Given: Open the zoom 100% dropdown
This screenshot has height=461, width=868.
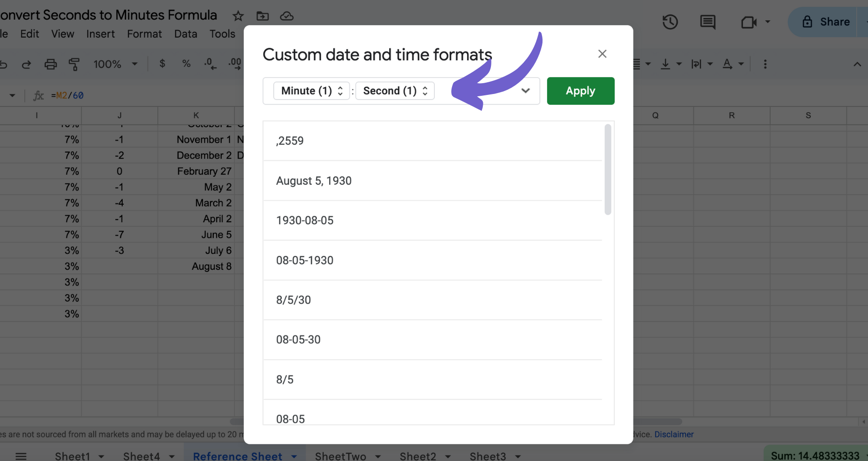Looking at the screenshot, I should click(115, 64).
